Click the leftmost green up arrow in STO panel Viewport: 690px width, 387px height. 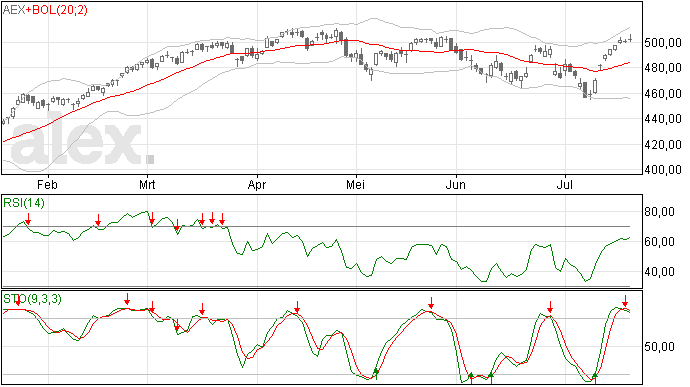click(376, 374)
